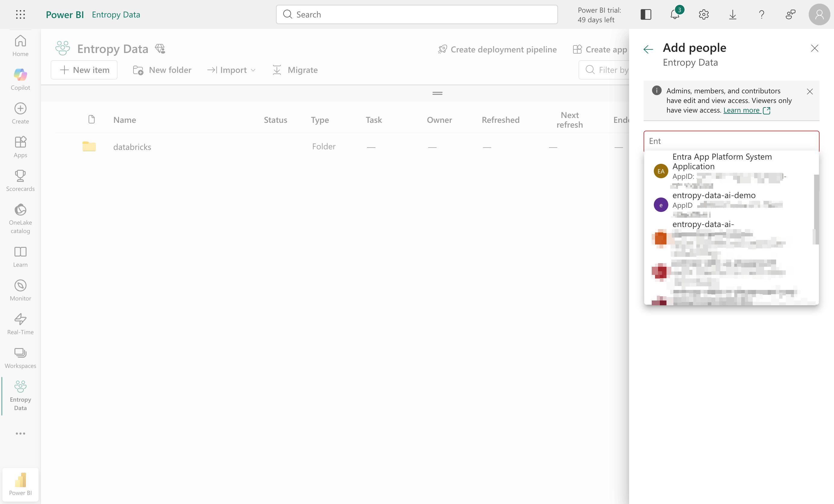Open the databricks folder
This screenshot has height=504, width=834.
(x=132, y=147)
